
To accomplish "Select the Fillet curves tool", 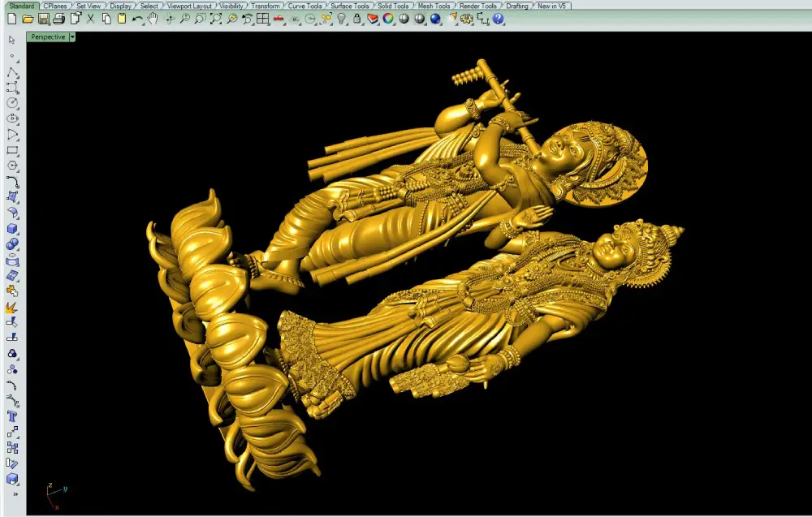I will click(12, 182).
